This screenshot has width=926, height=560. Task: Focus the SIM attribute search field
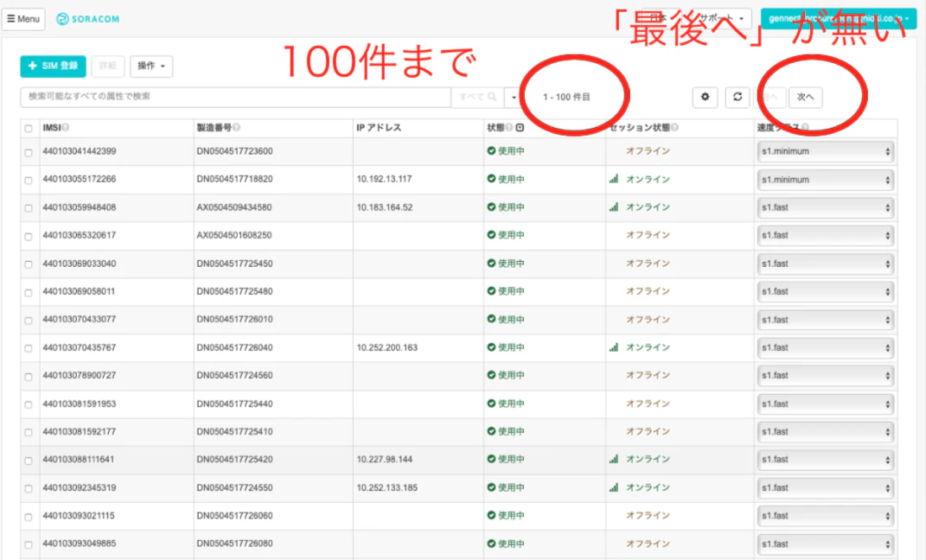click(236, 97)
